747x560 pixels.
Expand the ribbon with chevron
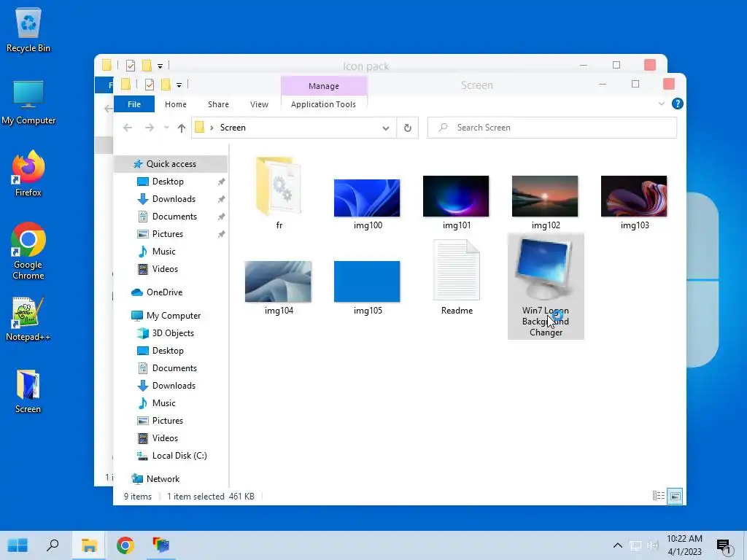[661, 104]
